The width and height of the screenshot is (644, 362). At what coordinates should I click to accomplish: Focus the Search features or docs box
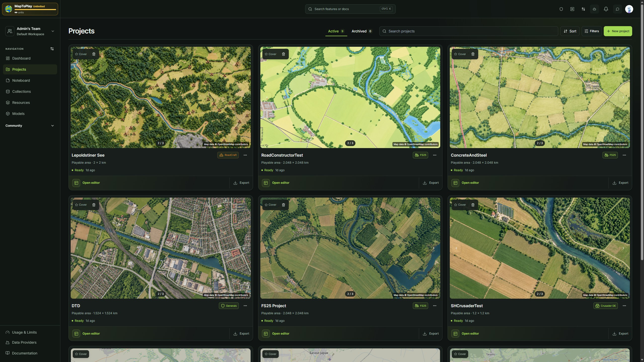coord(350,9)
